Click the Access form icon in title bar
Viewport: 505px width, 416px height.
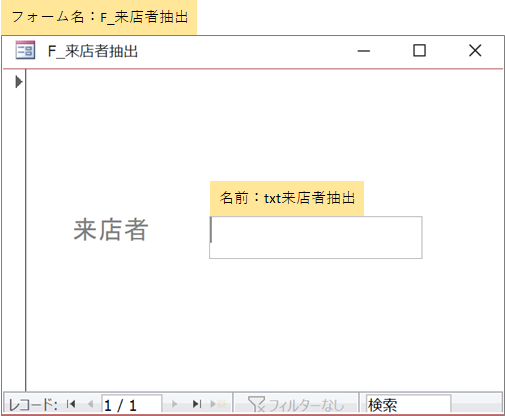pos(25,50)
